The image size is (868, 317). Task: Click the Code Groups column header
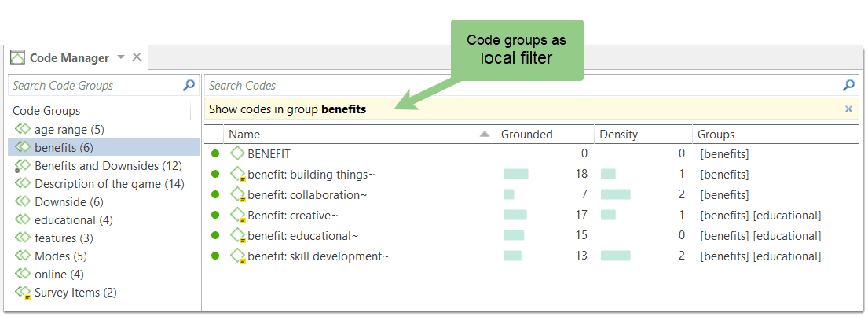point(100,111)
